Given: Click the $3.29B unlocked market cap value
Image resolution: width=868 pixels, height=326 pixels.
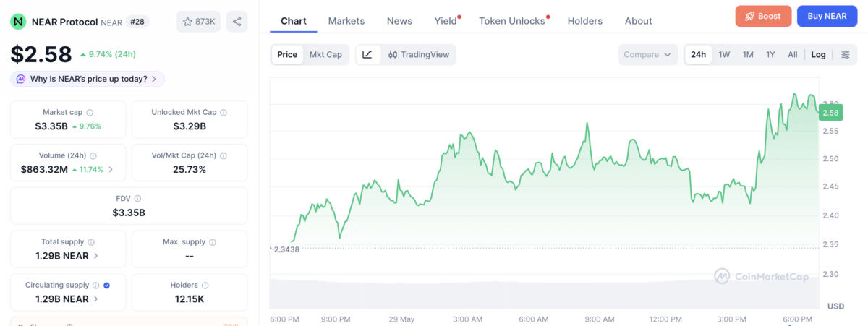Looking at the screenshot, I should 190,126.
